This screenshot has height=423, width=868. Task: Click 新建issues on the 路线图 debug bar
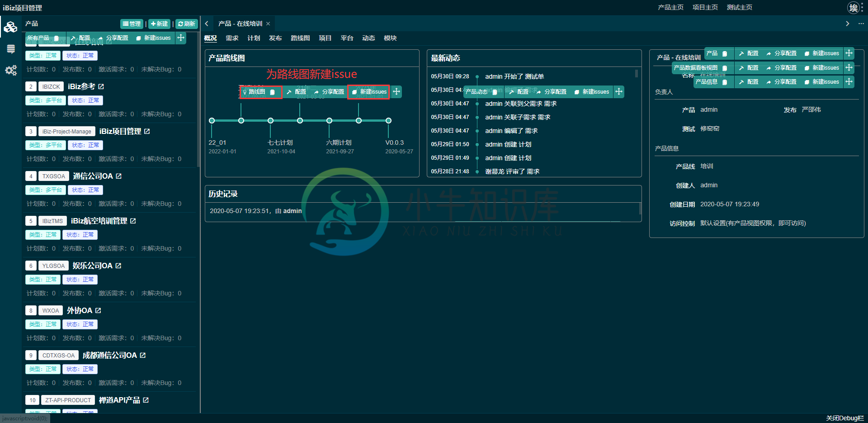[x=369, y=92]
